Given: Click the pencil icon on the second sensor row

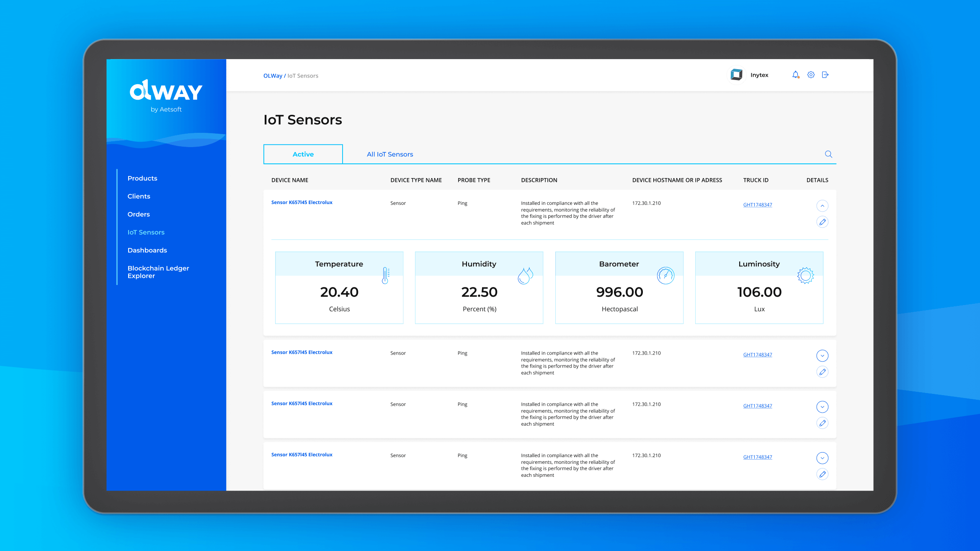Looking at the screenshot, I should [822, 372].
